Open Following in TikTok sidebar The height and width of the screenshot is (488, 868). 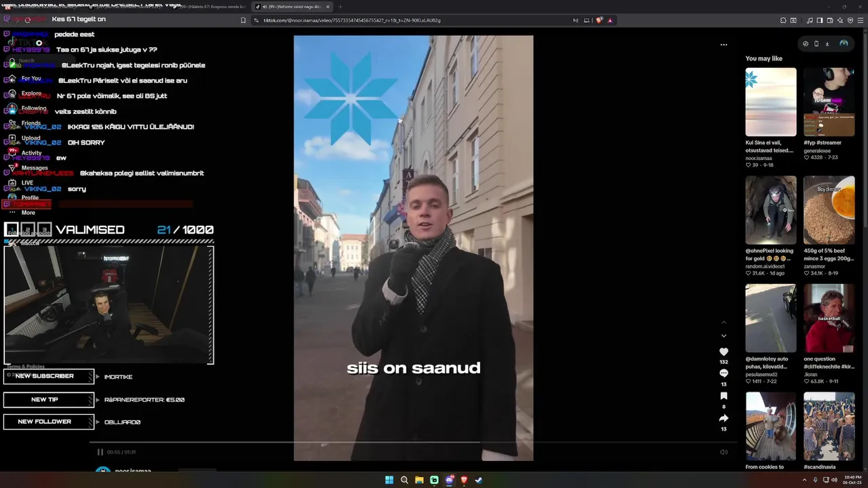[x=34, y=108]
